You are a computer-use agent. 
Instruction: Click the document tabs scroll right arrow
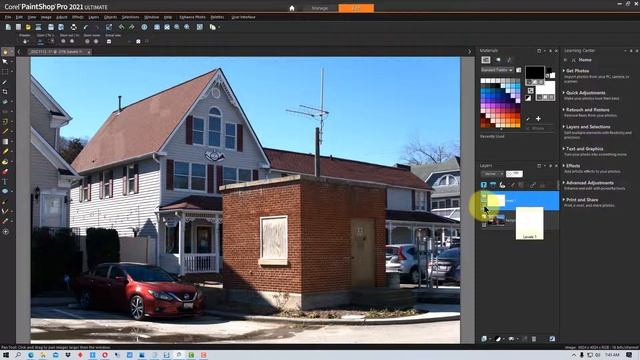click(x=469, y=52)
